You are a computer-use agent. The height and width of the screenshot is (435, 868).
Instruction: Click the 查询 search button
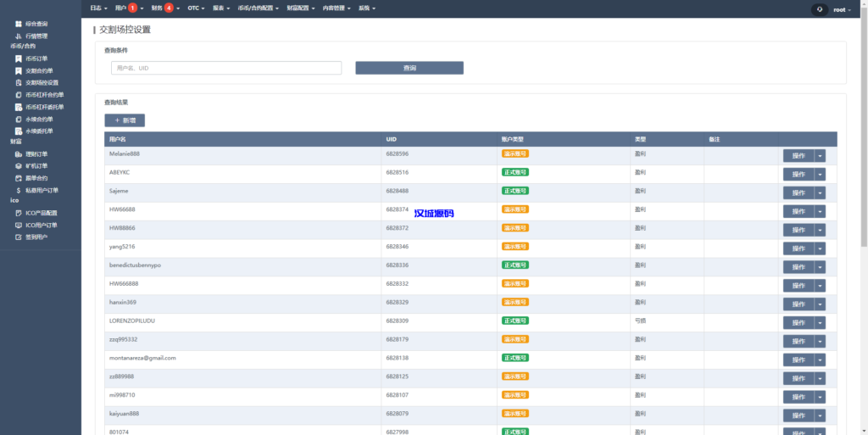click(409, 68)
